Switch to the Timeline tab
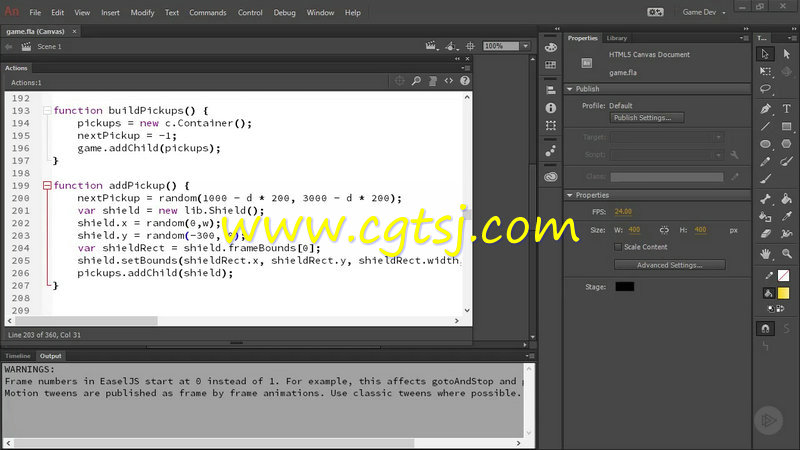800x450 pixels. coord(18,356)
